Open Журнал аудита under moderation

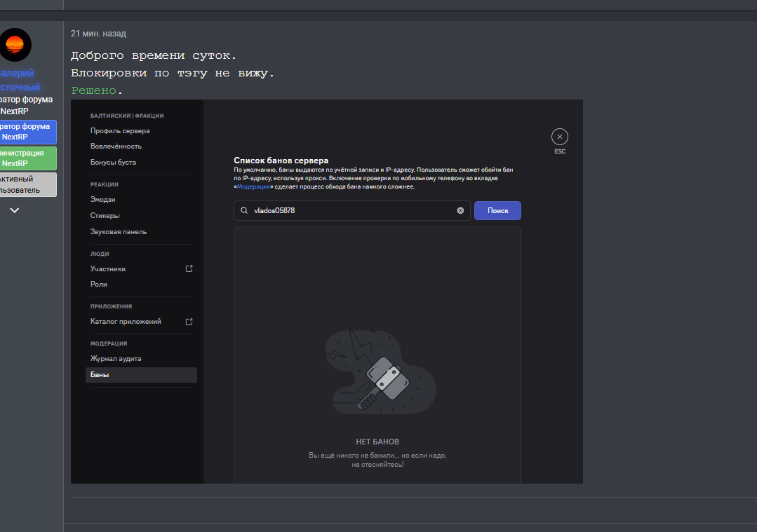click(116, 359)
